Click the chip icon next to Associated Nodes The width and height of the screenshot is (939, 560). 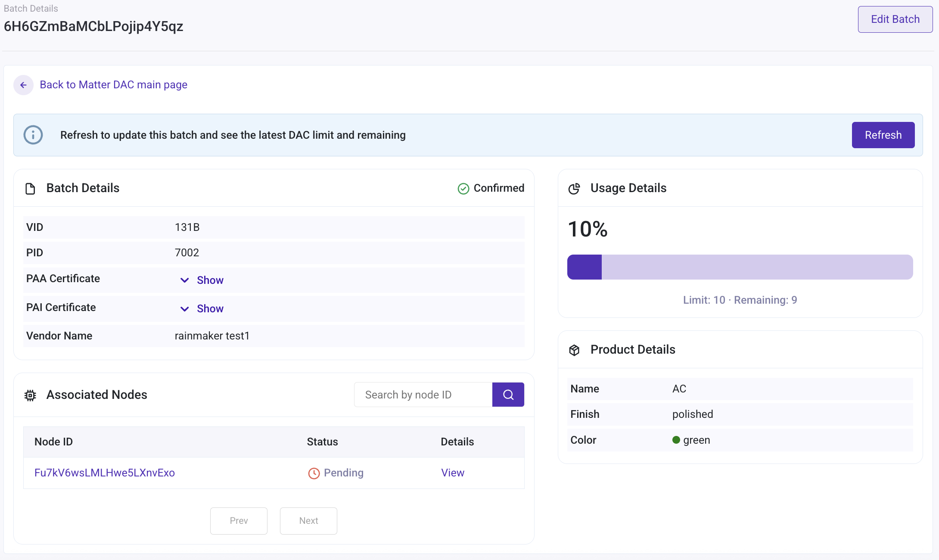click(30, 395)
